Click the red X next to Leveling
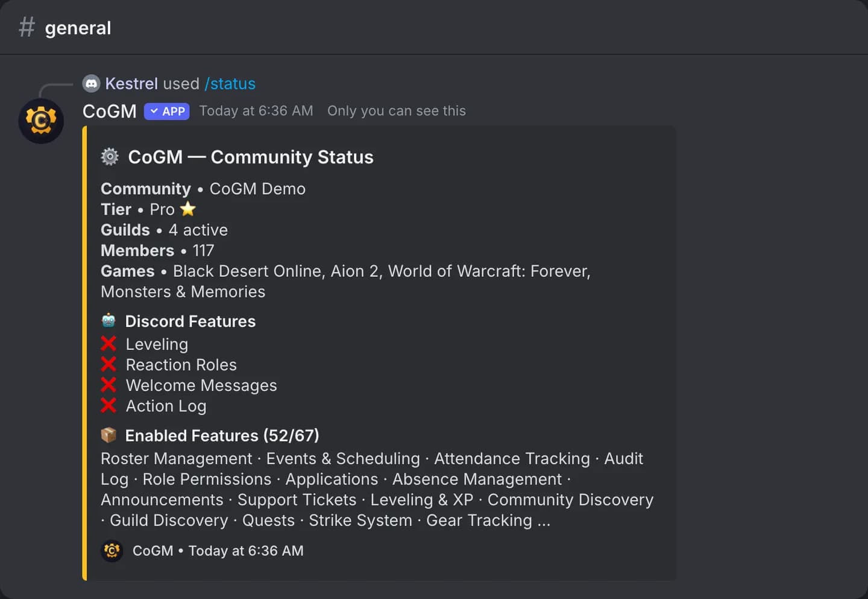The width and height of the screenshot is (868, 599). click(108, 344)
